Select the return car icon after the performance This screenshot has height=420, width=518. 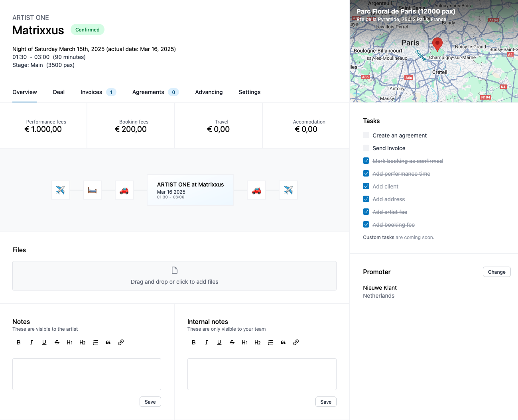tap(256, 190)
